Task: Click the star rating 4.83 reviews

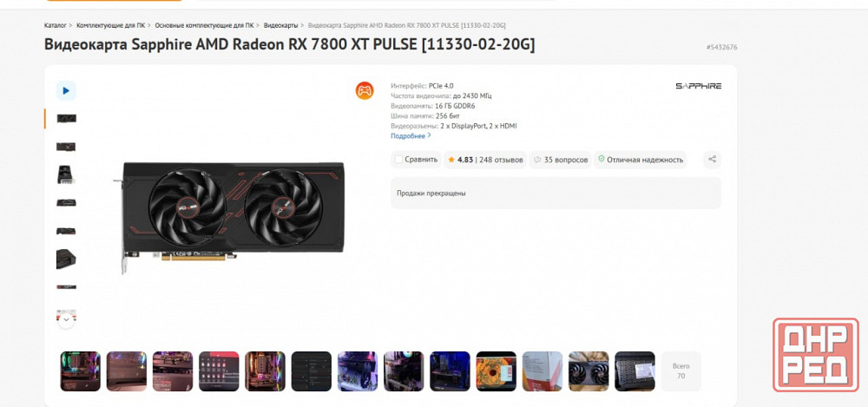Action: pyautogui.click(x=485, y=160)
